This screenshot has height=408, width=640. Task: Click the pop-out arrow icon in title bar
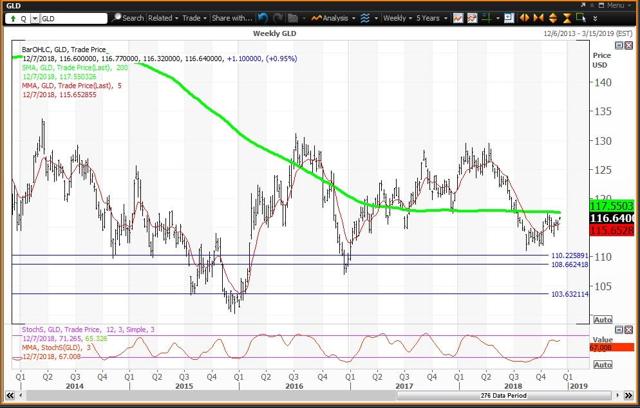pos(584,5)
